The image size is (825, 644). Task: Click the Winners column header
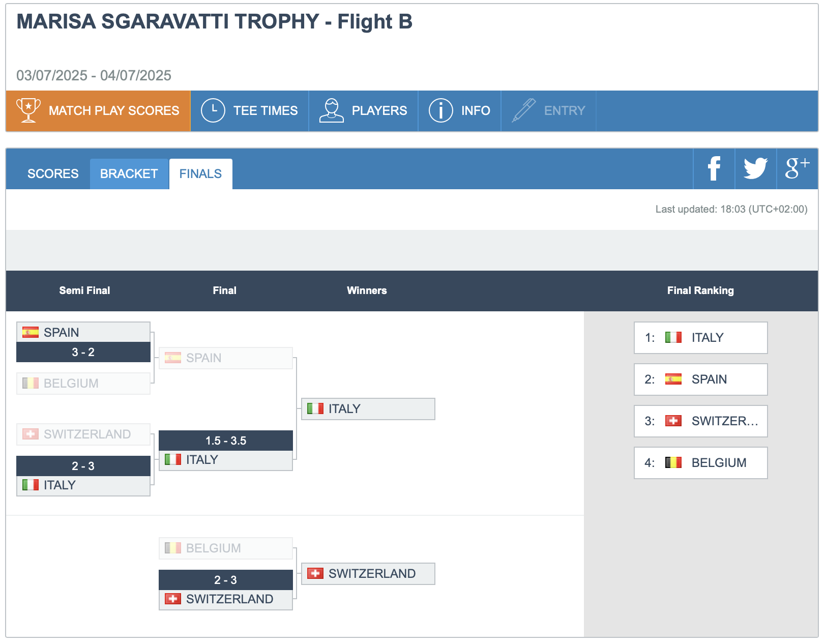click(367, 290)
